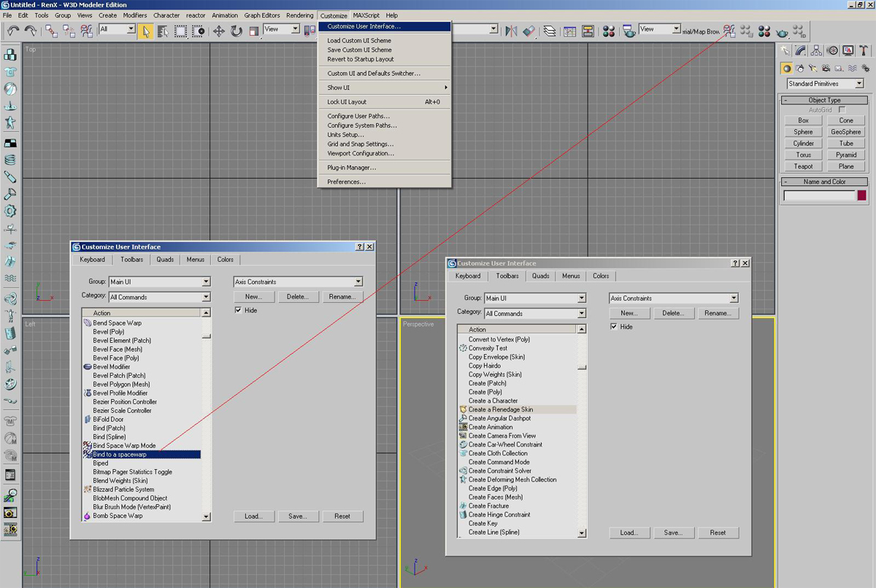Switch to the Quads tab in left dialog

(x=165, y=259)
